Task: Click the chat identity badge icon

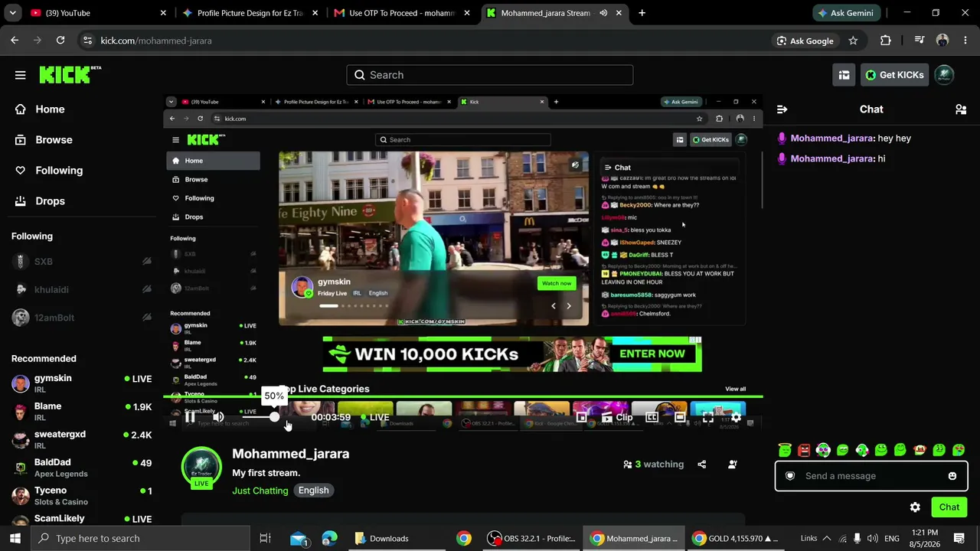Action: coord(791,476)
